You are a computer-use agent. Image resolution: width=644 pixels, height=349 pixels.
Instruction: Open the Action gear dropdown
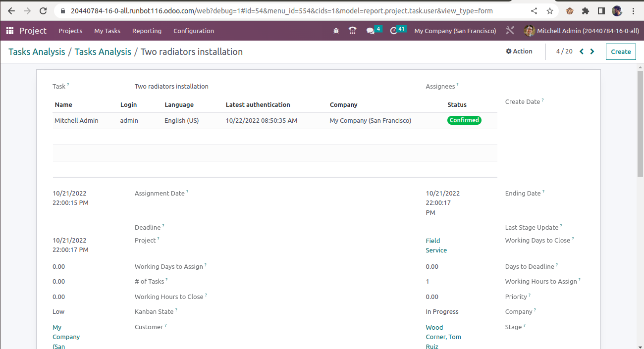(x=519, y=51)
